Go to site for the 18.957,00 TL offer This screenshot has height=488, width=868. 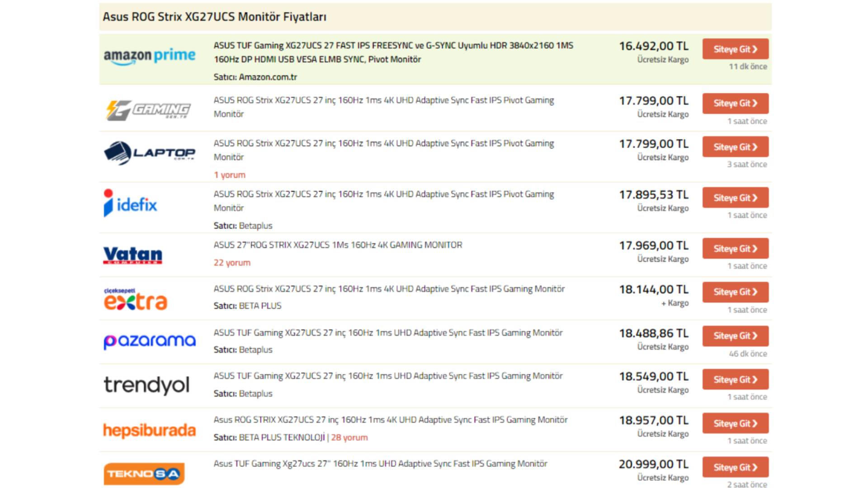pos(735,423)
